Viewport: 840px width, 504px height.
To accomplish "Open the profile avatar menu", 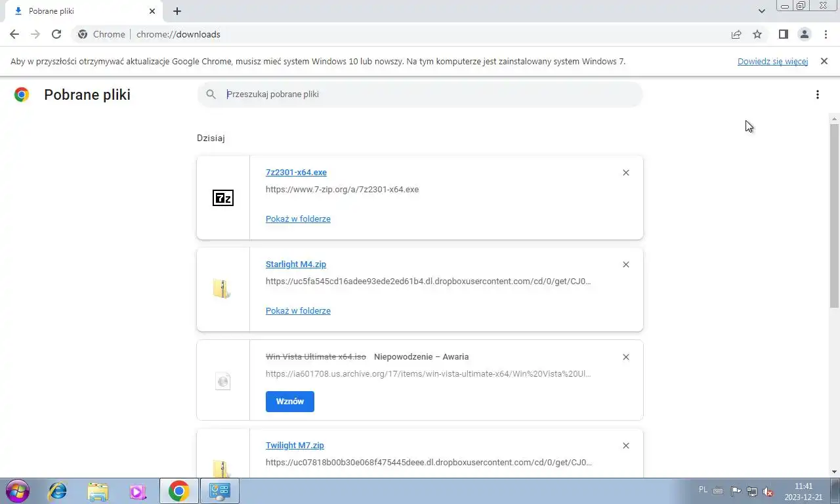I will [805, 34].
